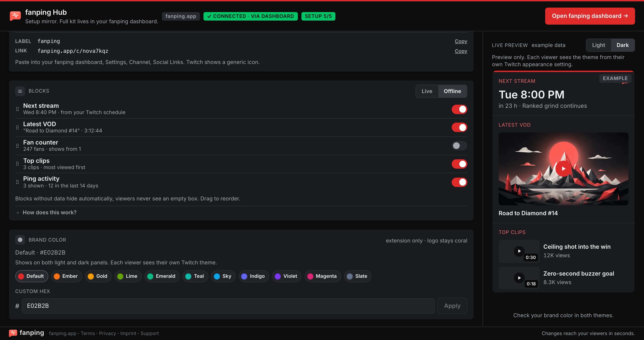Click the Blocks section sliders icon

(x=20, y=91)
